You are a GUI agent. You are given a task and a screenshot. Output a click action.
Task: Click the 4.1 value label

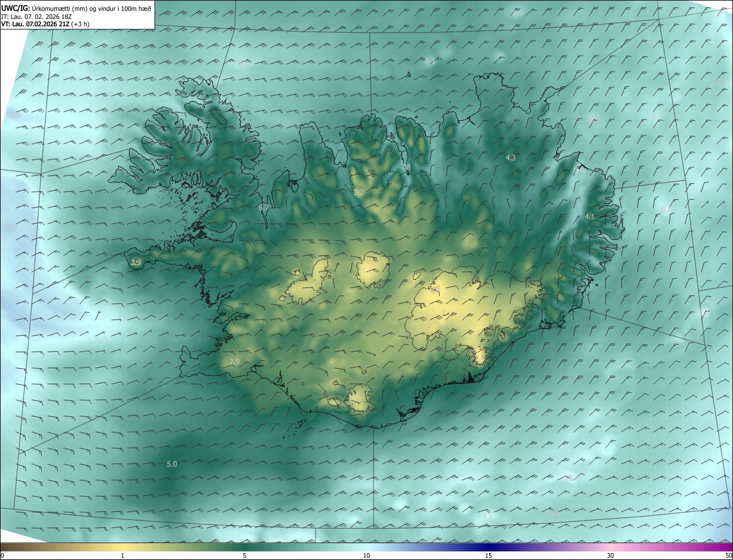589,217
